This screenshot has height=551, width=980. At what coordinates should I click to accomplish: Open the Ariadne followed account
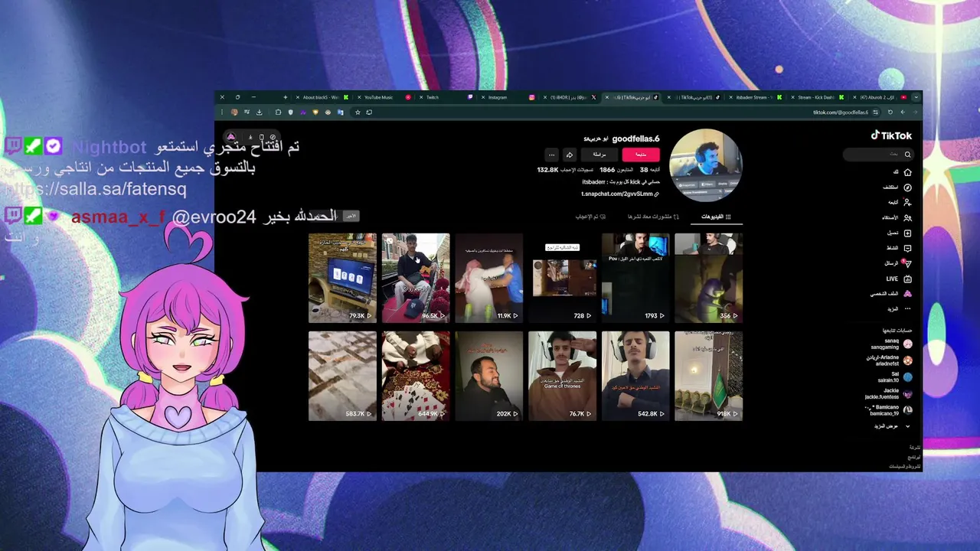(889, 360)
